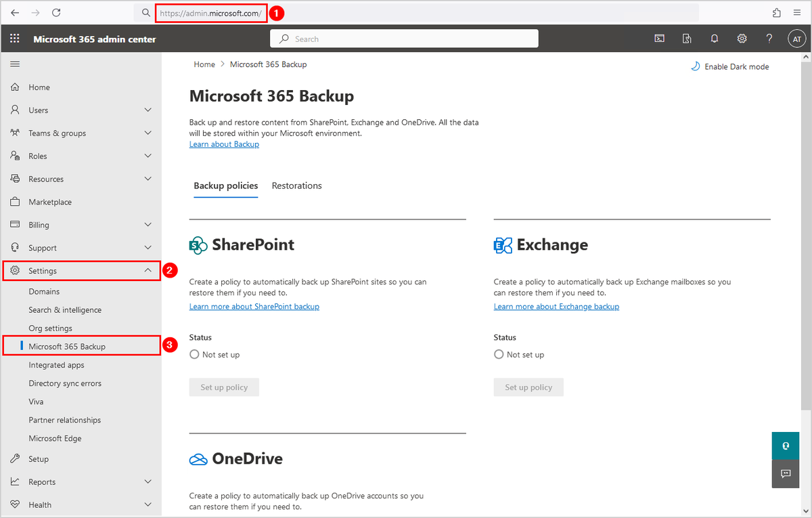Click the Marketplace bag icon

pos(15,202)
